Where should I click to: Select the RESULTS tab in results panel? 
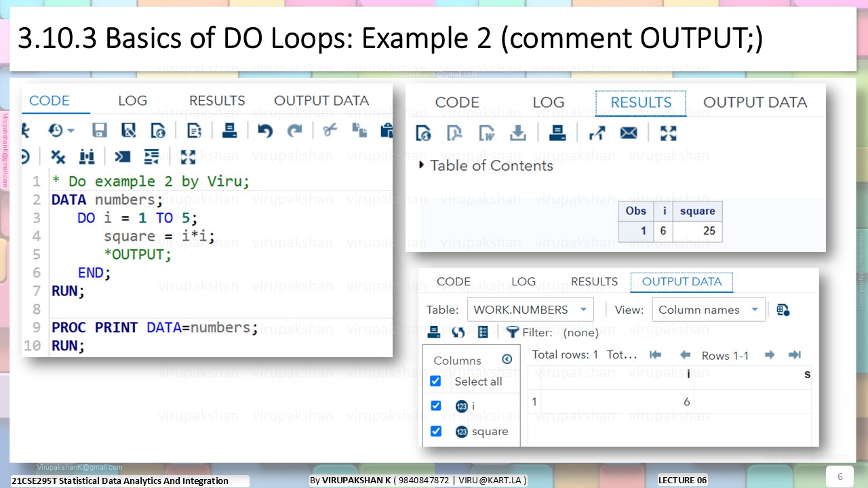pyautogui.click(x=641, y=102)
